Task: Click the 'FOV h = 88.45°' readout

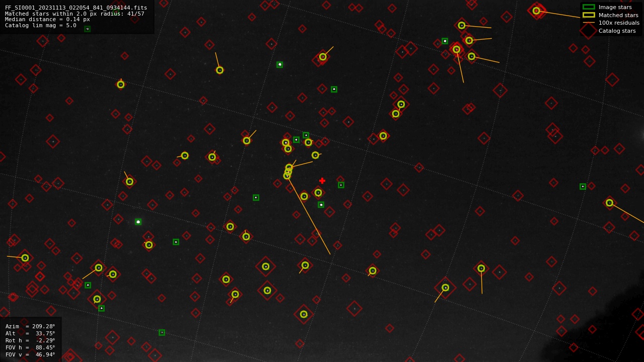Action: pos(30,347)
